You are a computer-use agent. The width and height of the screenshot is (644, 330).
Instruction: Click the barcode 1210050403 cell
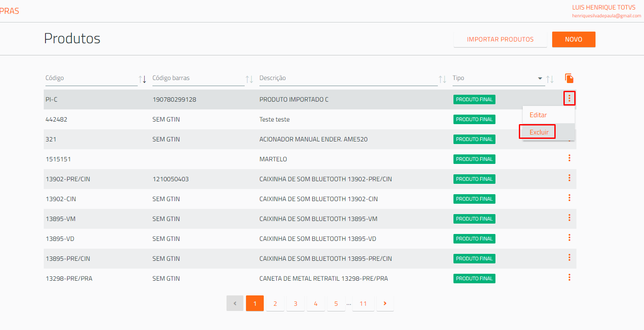[x=171, y=179]
